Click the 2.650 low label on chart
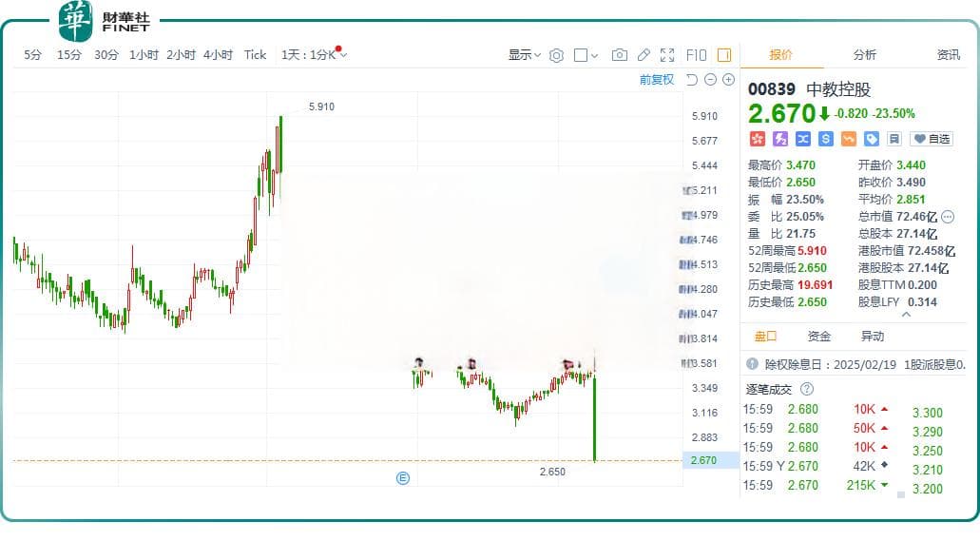 coord(552,472)
